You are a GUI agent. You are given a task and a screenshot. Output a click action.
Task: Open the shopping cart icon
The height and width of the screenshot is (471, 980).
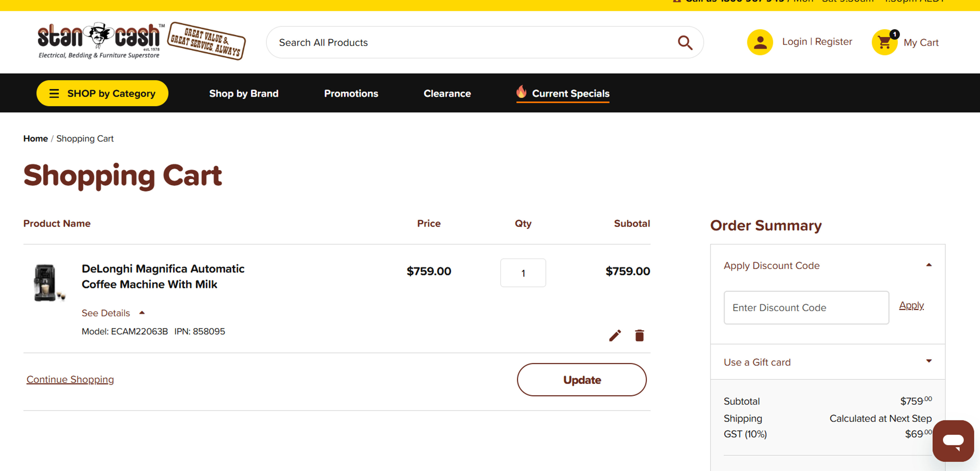click(885, 42)
